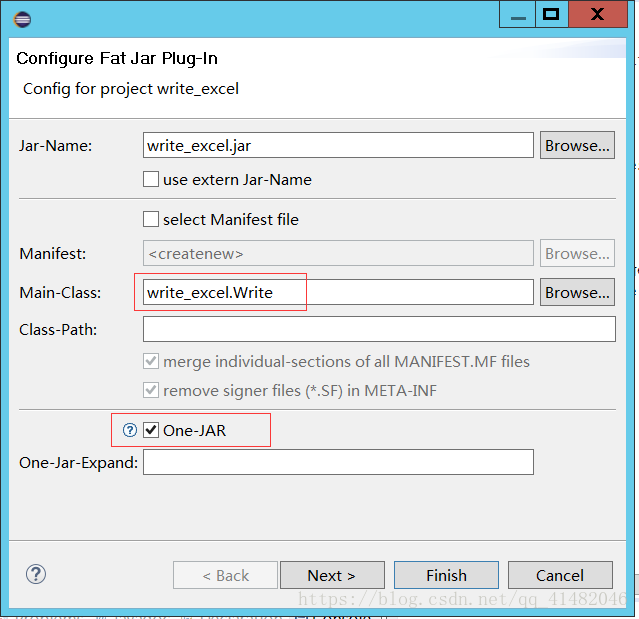Browse for the Jar-Name file
This screenshot has width=639, height=619.
tap(577, 145)
